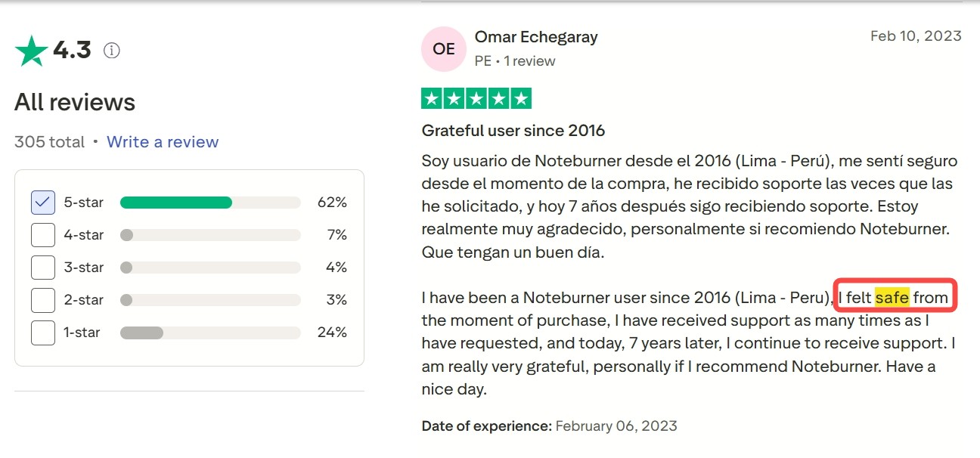Click the highlighted word safe
Screen dimensions: 980x458
[892, 297]
